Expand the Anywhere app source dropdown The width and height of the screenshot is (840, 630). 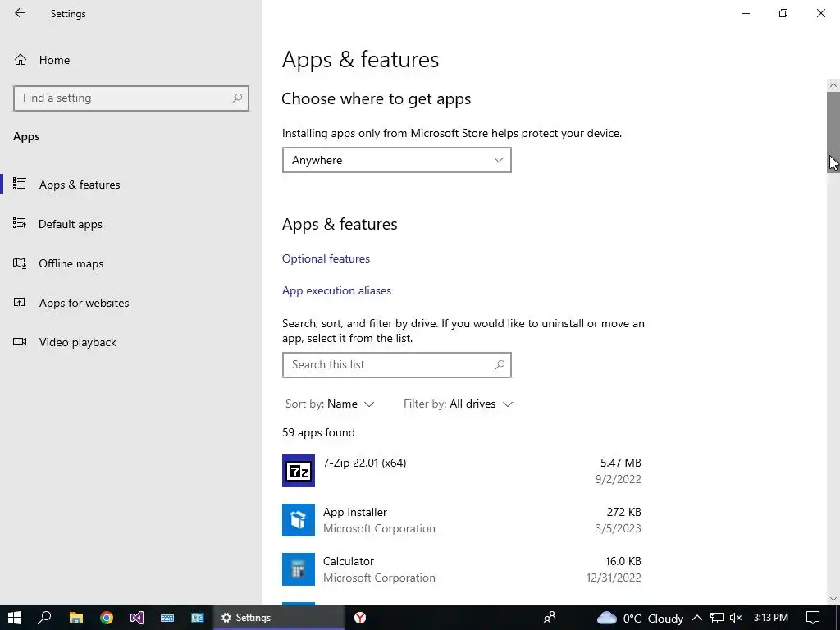(x=396, y=160)
